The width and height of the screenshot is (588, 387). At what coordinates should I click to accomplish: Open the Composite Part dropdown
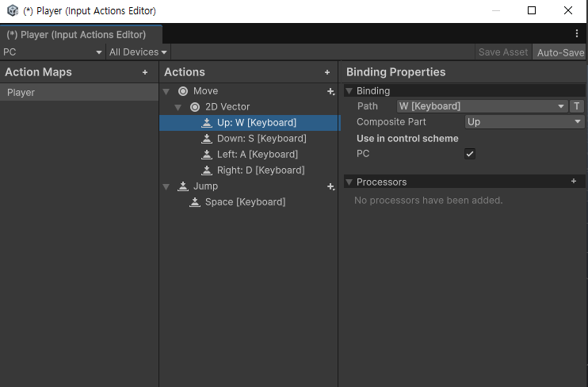(x=524, y=122)
